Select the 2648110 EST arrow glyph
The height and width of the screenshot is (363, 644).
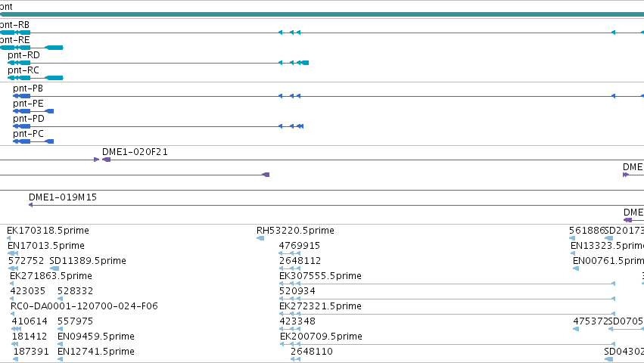coord(295,359)
